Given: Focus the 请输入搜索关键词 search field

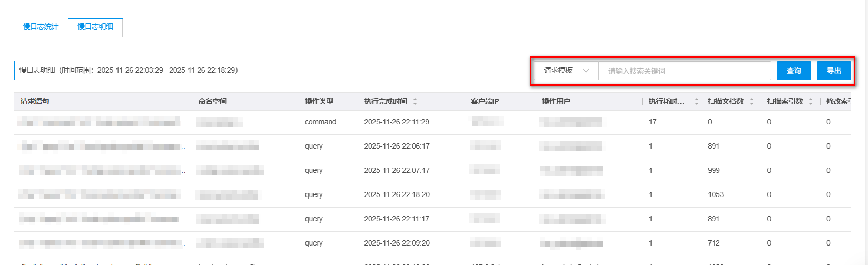Looking at the screenshot, I should click(684, 71).
